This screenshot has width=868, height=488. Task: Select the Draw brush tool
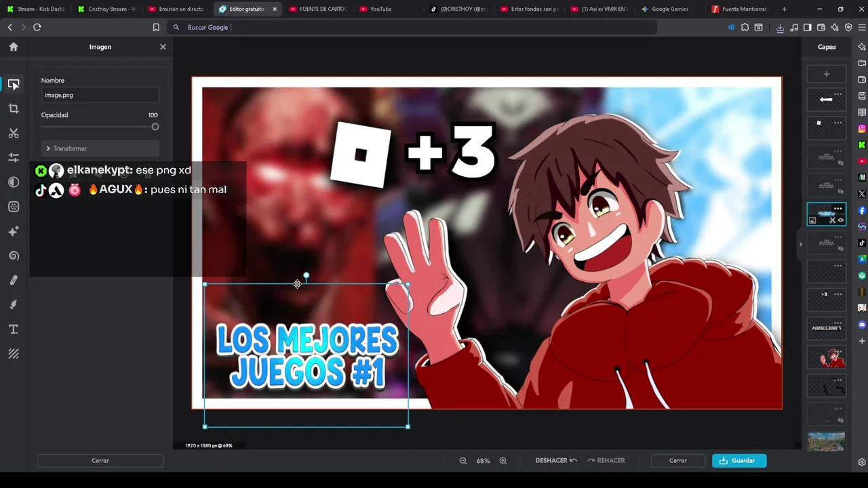(14, 304)
